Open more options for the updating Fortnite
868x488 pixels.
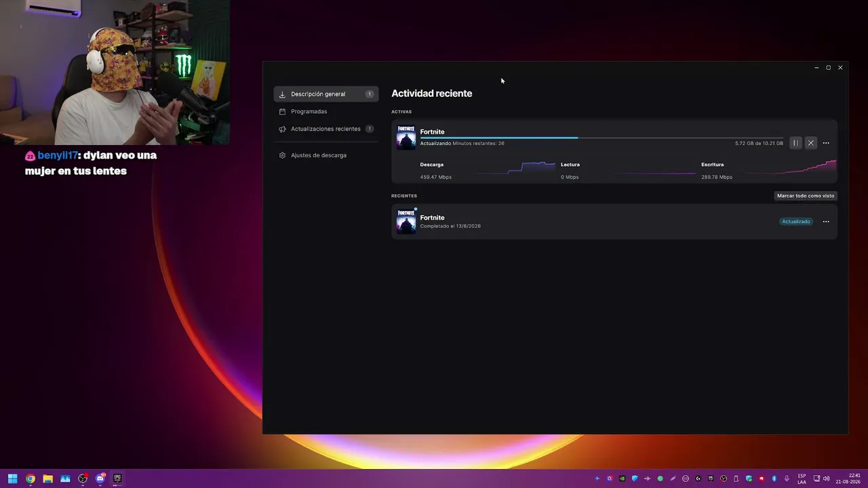click(826, 143)
